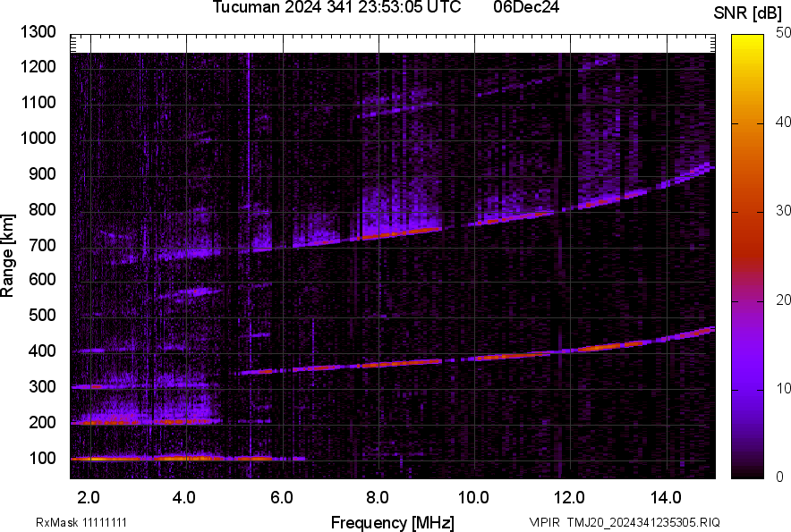Click the frequency tick label '2.0'

(x=89, y=498)
